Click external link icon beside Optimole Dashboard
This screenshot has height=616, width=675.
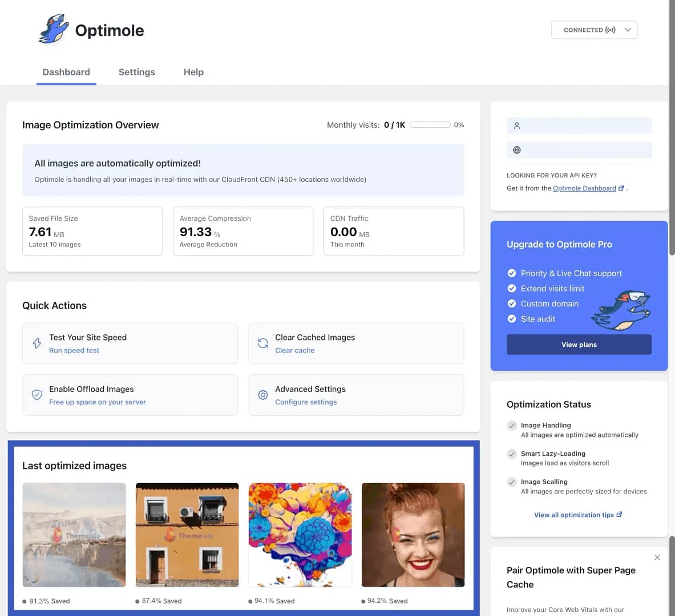tap(621, 188)
